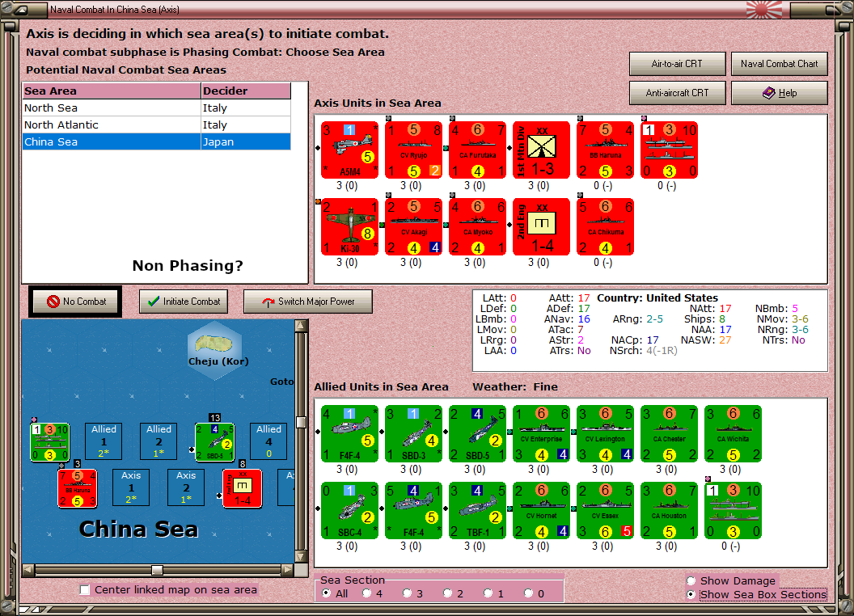Choose sea section 4 radio button
This screenshot has height=616, width=854.
pos(366,593)
